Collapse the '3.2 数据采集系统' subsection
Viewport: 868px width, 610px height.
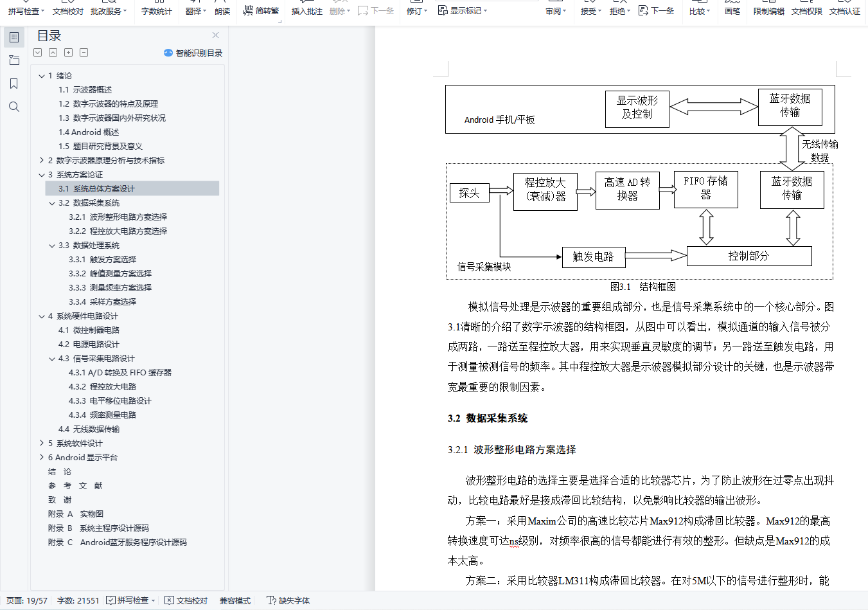(x=52, y=203)
